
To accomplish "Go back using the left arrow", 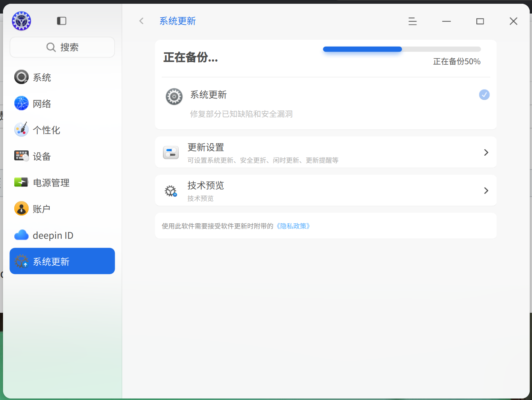I will click(x=141, y=21).
